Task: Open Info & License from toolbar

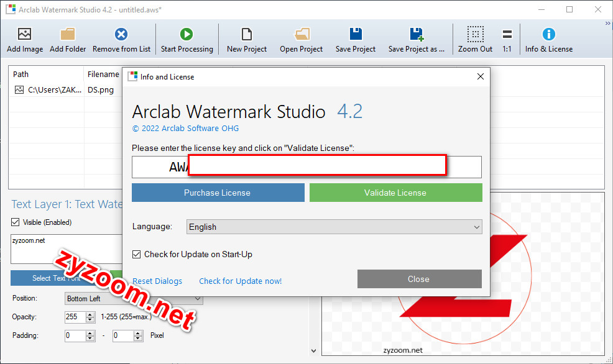Action: (548, 40)
